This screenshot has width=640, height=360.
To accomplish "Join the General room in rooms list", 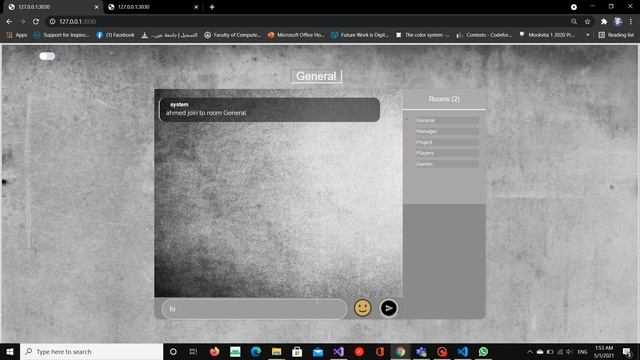I will click(447, 120).
